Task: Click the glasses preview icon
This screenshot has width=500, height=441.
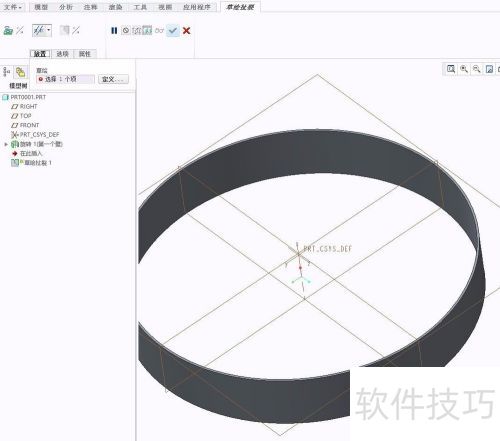Action: pos(159,31)
